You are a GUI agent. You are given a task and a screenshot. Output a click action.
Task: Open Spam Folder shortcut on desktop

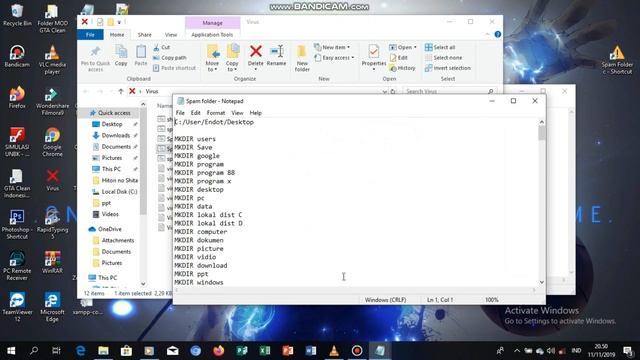(617, 60)
